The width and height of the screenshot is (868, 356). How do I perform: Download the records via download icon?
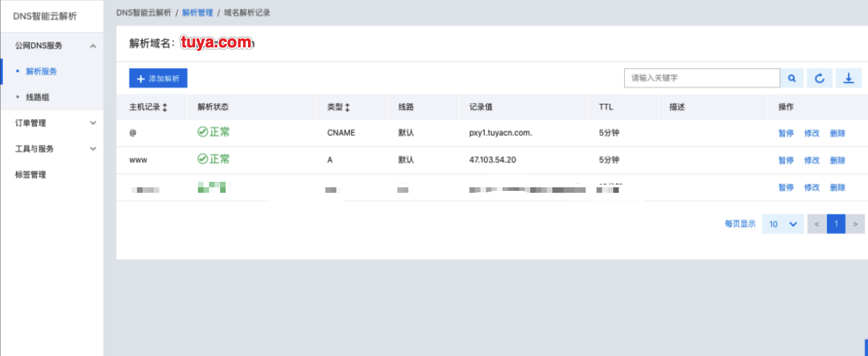[x=848, y=79]
